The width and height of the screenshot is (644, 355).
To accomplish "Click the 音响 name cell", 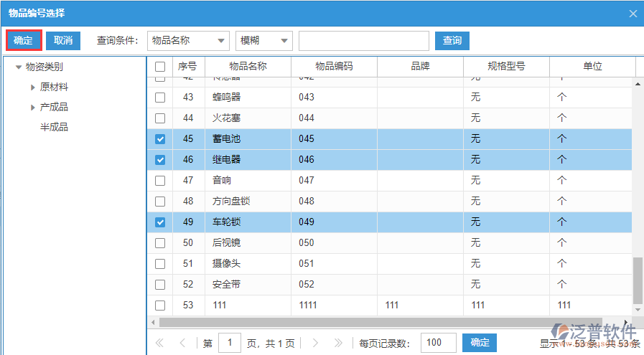I will click(x=248, y=181).
